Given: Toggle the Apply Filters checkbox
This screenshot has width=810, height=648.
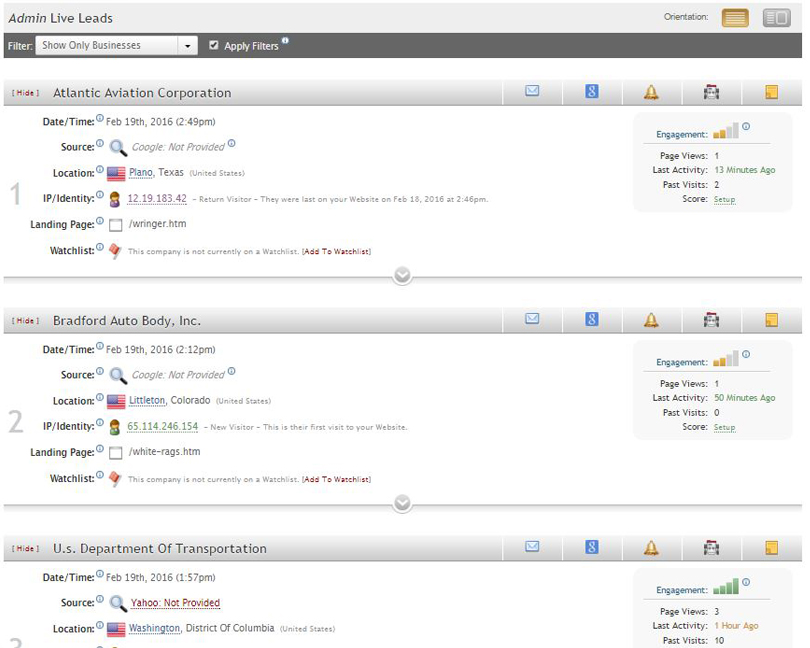Looking at the screenshot, I should pyautogui.click(x=213, y=45).
